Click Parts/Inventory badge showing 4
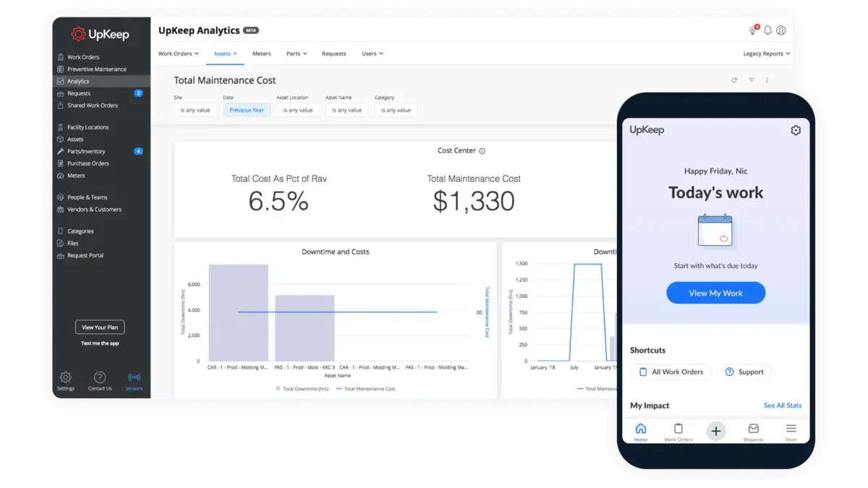Image resolution: width=868 pixels, height=488 pixels. click(x=138, y=151)
